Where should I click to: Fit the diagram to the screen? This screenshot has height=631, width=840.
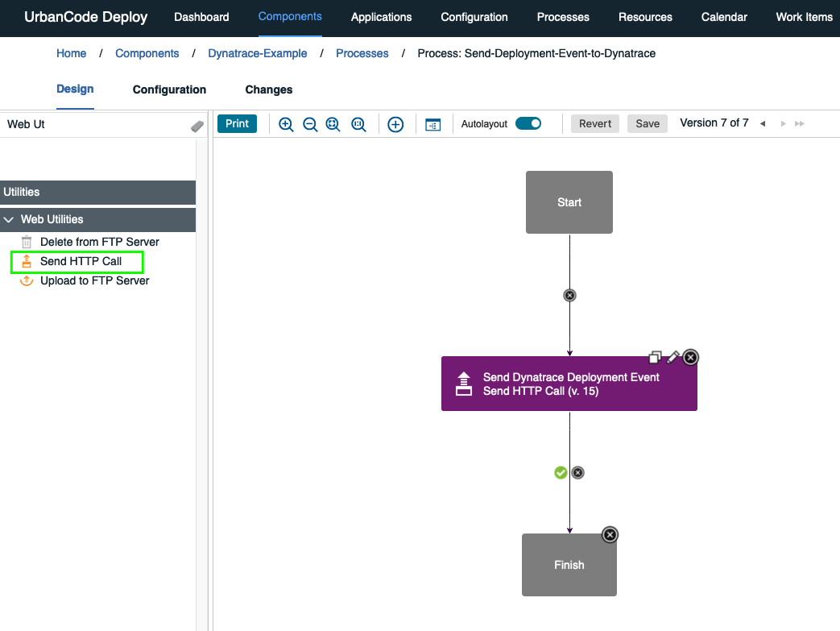click(x=333, y=124)
